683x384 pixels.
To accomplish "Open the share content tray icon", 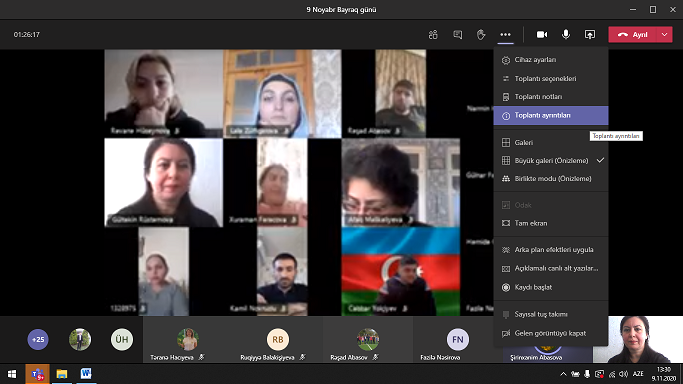I will 590,34.
